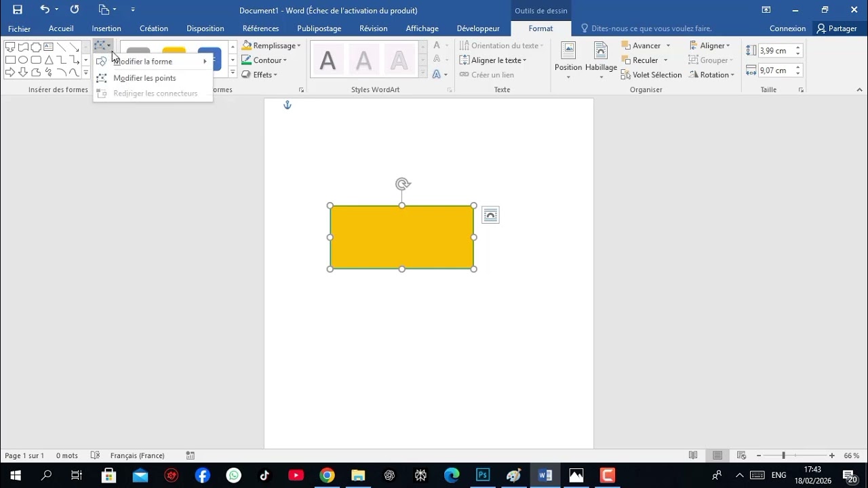Switch to the Révision tab

click(x=374, y=28)
